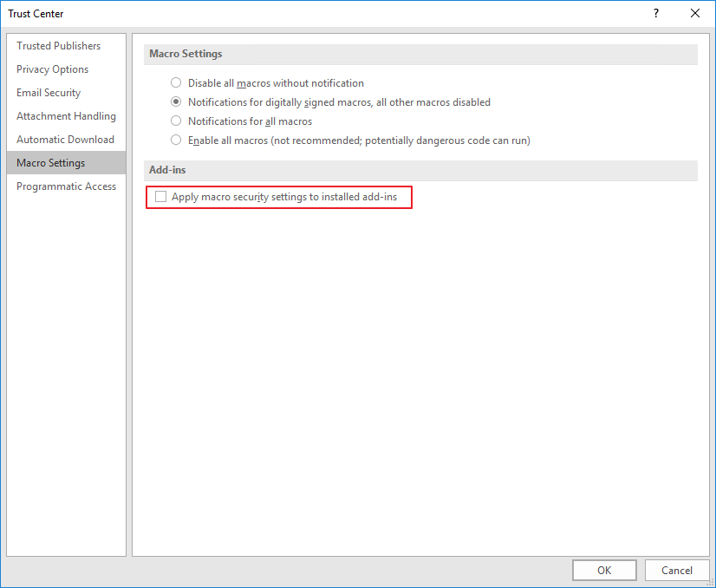
Task: Click the OK button
Action: pyautogui.click(x=604, y=570)
